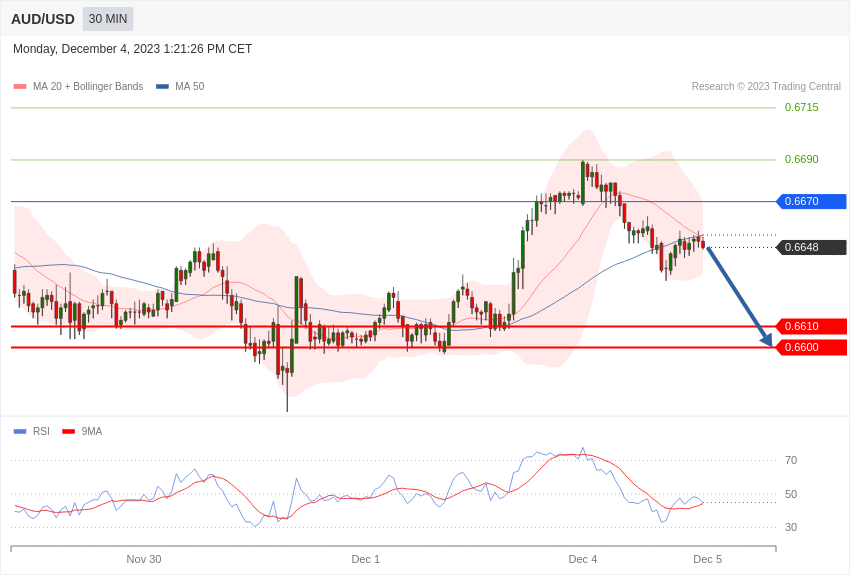Viewport: 850px width, 576px height.
Task: Click the red 9MA legend swatch
Action: coord(68,432)
